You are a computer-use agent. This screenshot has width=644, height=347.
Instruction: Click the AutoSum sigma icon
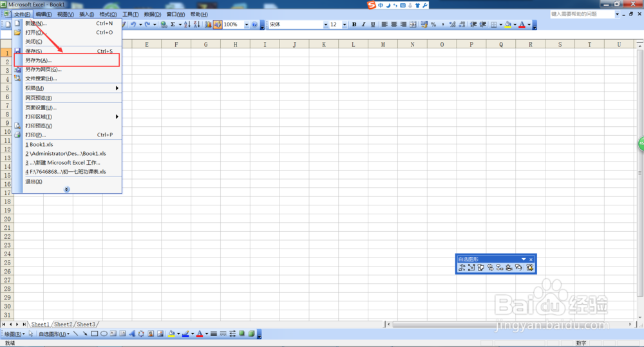coord(173,24)
